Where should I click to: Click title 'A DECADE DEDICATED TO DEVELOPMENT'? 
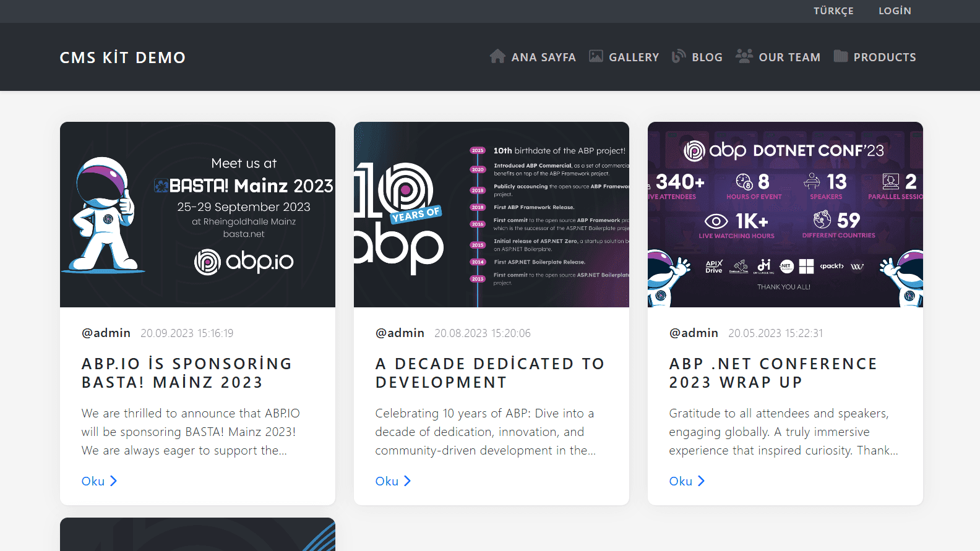pyautogui.click(x=490, y=373)
